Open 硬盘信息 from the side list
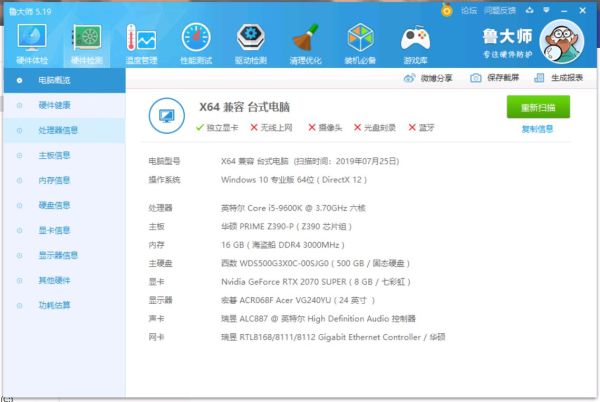 click(x=54, y=205)
